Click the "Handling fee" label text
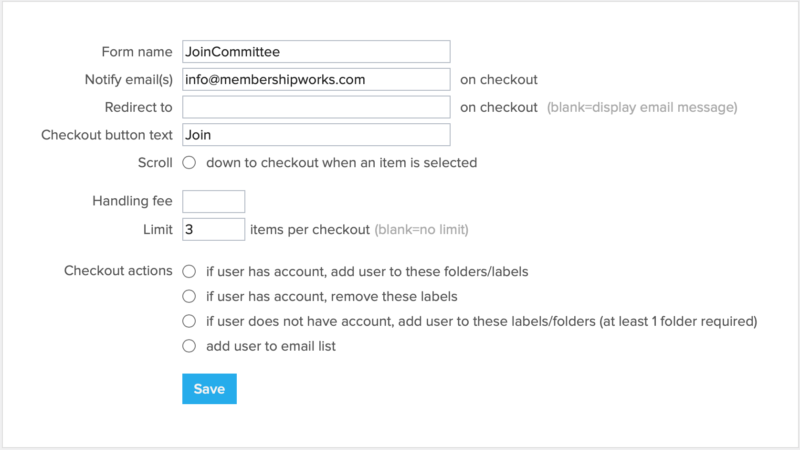This screenshot has width=800, height=450. tap(132, 201)
